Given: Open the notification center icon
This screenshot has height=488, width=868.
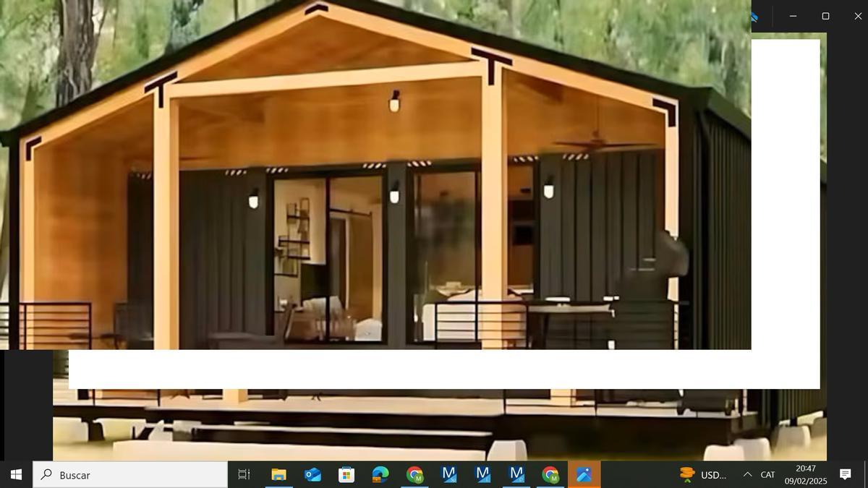Looking at the screenshot, I should (x=845, y=474).
